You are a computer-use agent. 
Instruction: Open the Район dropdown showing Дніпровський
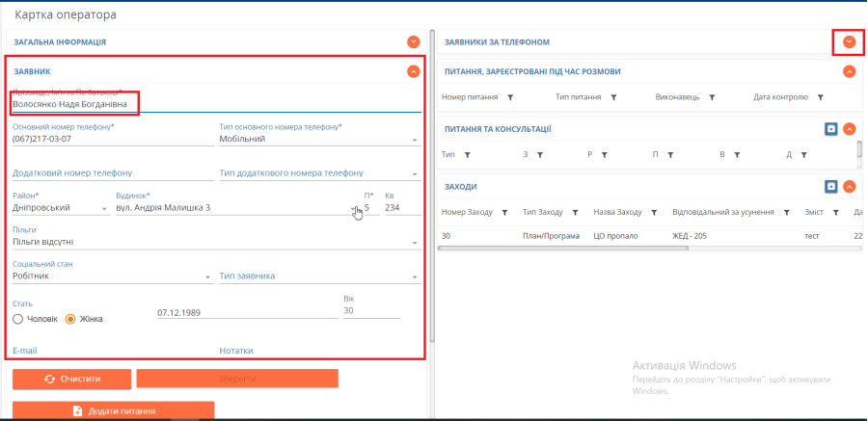point(104,209)
